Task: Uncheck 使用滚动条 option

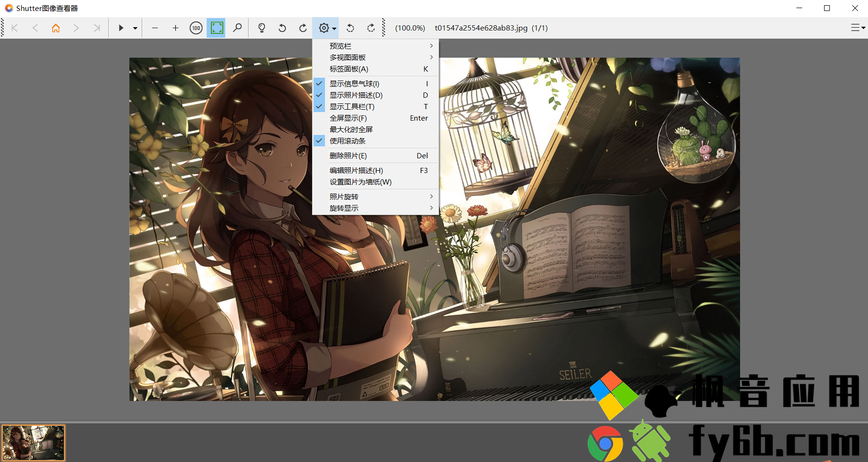Action: pos(376,141)
